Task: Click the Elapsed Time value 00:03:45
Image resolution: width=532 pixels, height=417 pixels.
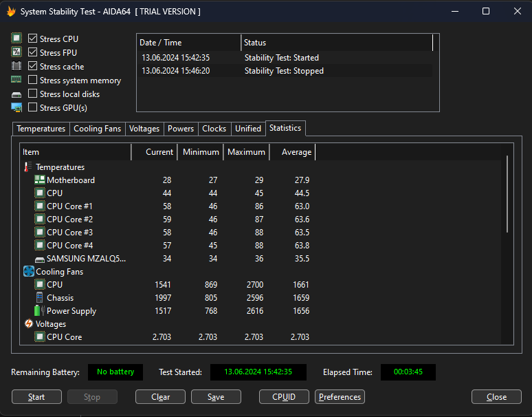Action: (x=408, y=372)
